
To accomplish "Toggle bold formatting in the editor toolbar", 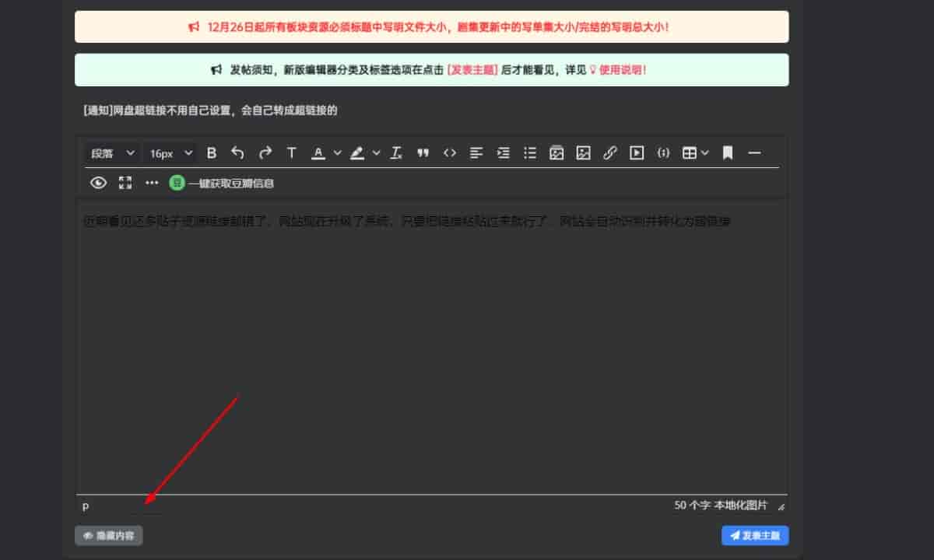I will (x=211, y=153).
